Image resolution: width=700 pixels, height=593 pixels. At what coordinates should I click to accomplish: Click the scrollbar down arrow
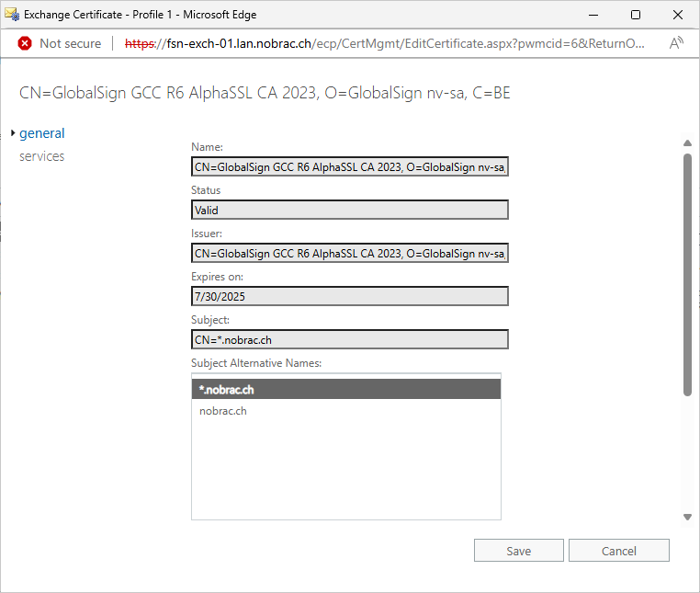[687, 517]
